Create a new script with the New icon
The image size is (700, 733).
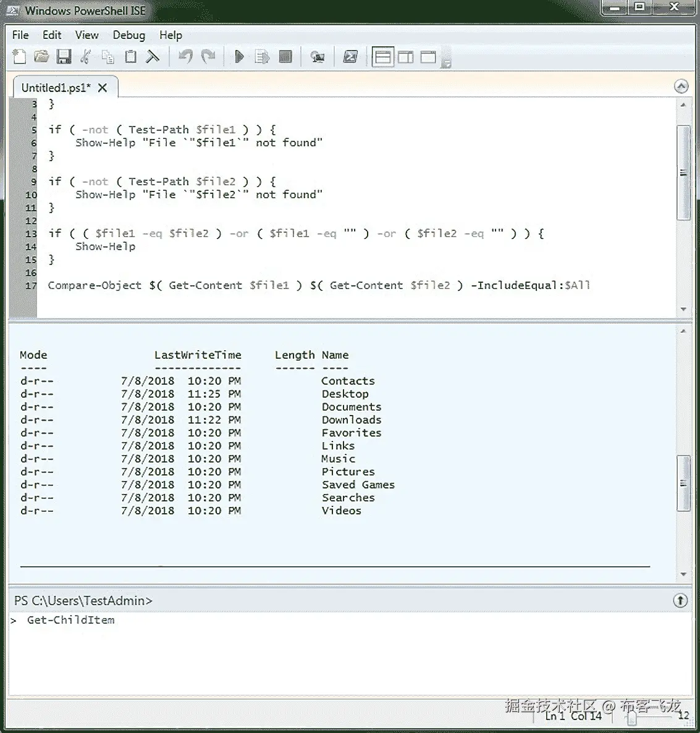coord(19,56)
